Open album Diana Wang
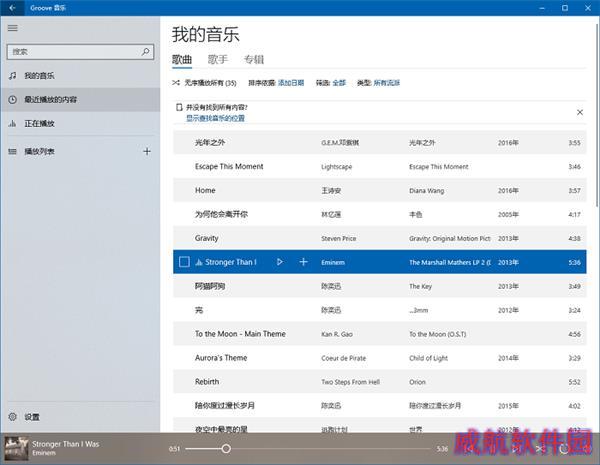 point(427,191)
